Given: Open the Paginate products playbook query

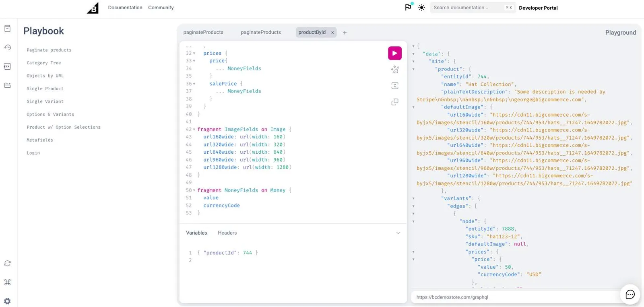Looking at the screenshot, I should (49, 50).
